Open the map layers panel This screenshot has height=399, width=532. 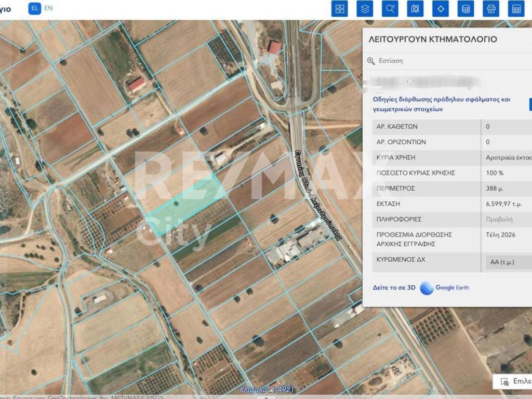coord(365,9)
